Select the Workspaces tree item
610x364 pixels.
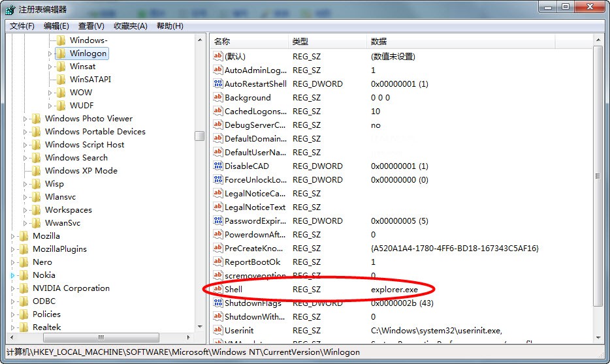click(x=69, y=210)
